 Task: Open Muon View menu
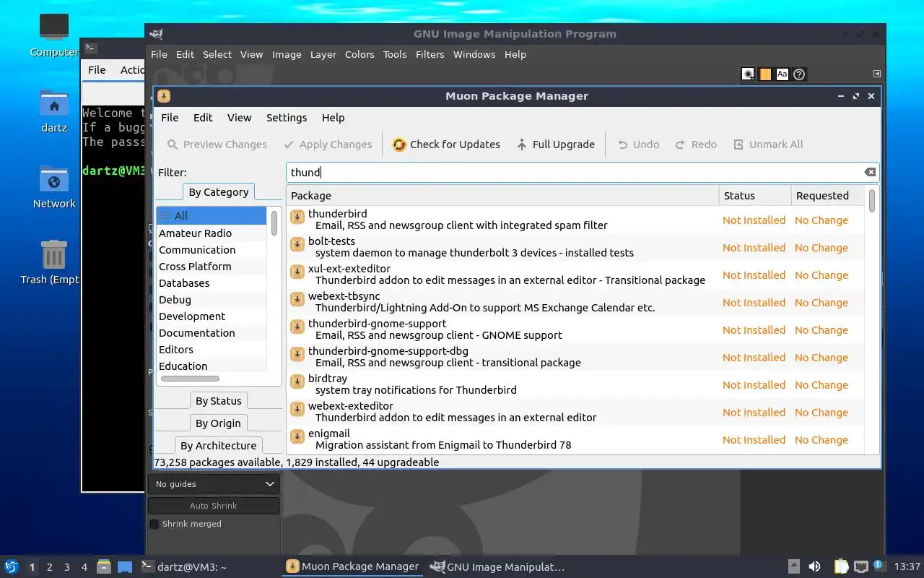coord(239,118)
